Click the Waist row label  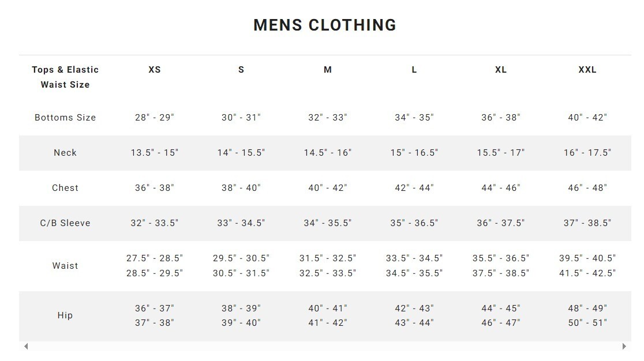[65, 266]
